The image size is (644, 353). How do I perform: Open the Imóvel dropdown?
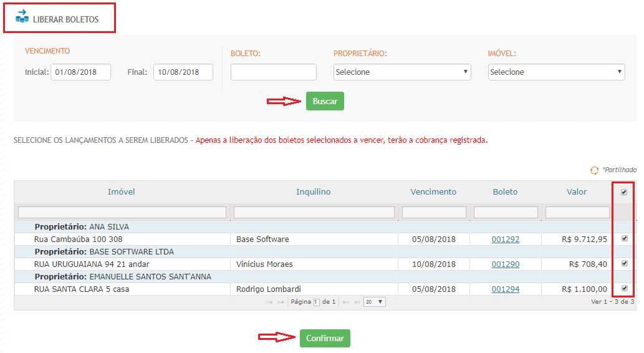(x=556, y=72)
